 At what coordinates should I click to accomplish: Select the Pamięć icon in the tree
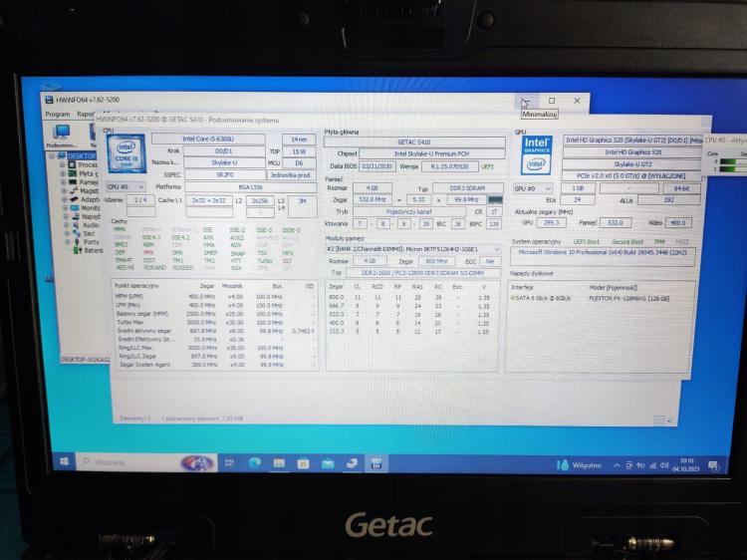tap(73, 182)
